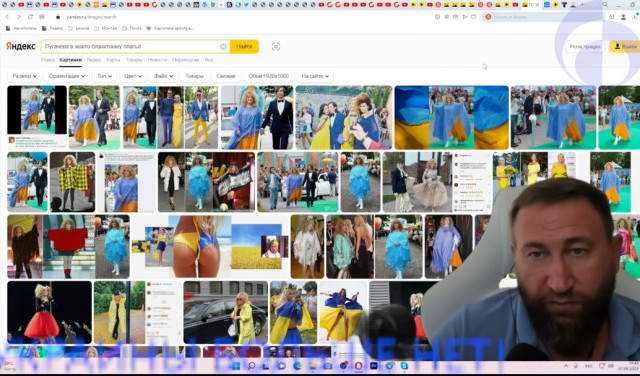Switch to the Карты tab

click(x=113, y=60)
